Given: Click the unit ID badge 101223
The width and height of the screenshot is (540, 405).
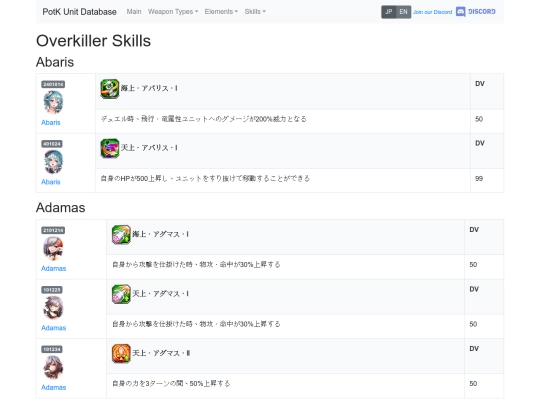Looking at the screenshot, I should pyautogui.click(x=52, y=290).
